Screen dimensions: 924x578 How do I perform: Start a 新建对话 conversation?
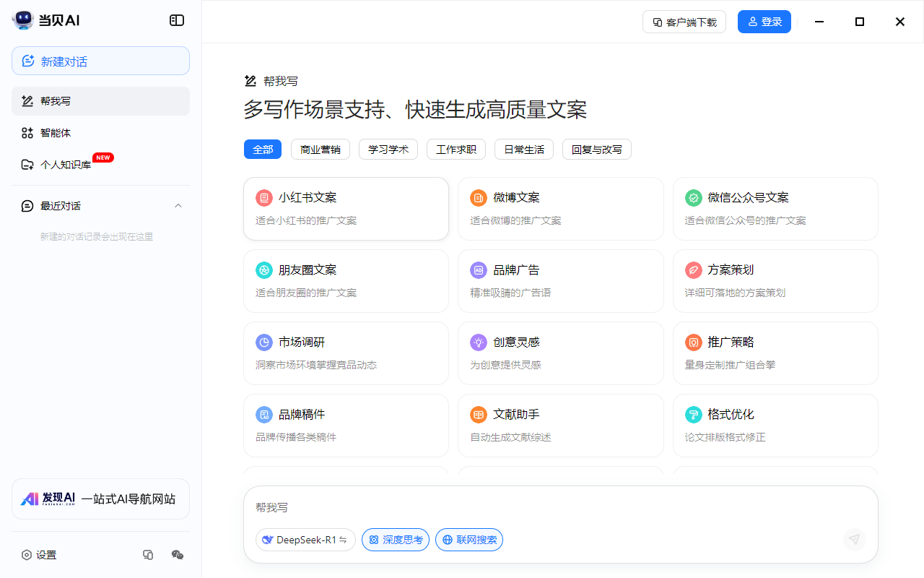(x=100, y=61)
